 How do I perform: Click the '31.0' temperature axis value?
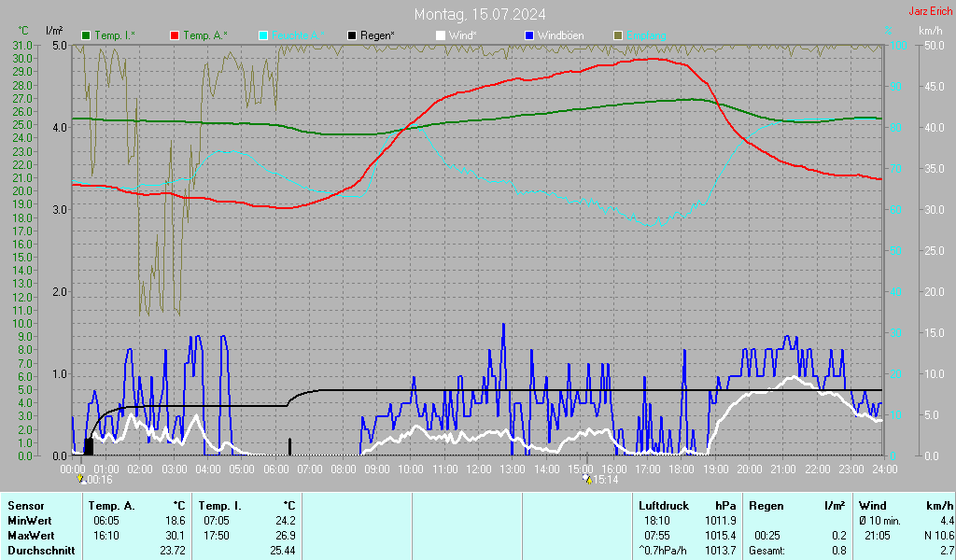pos(22,45)
